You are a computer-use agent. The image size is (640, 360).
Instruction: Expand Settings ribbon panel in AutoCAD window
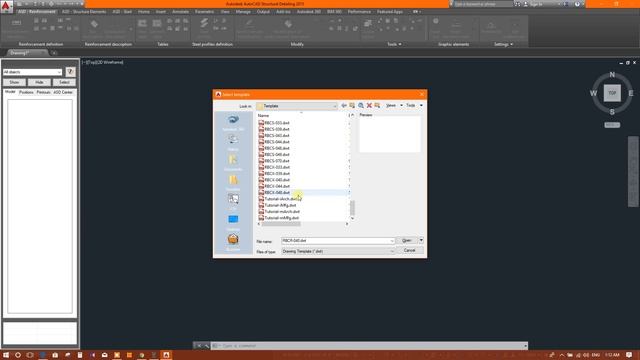(503, 44)
